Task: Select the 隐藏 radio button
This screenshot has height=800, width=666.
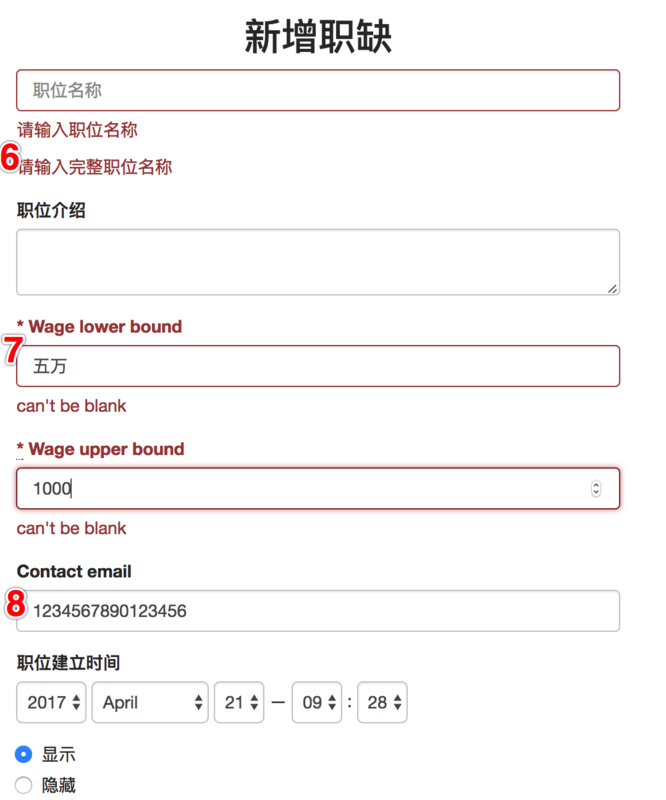Action: click(x=23, y=785)
